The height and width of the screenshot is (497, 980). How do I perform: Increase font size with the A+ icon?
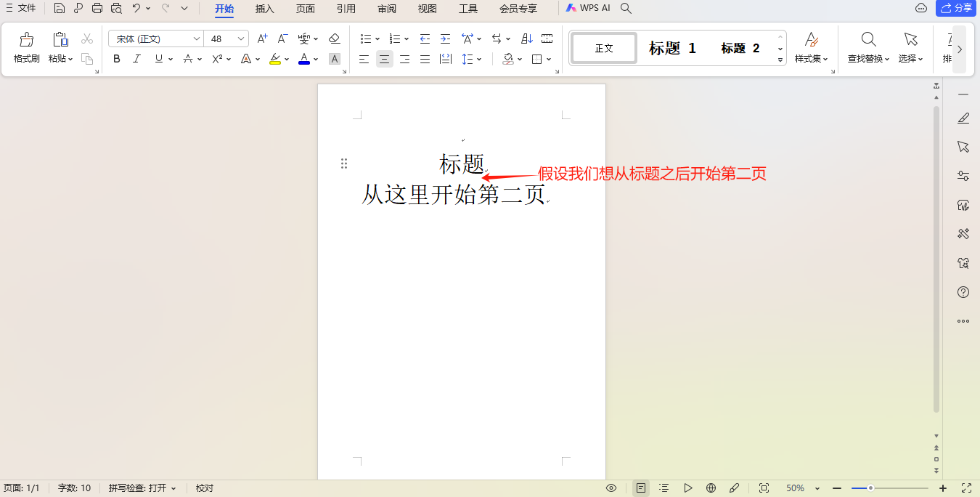262,39
